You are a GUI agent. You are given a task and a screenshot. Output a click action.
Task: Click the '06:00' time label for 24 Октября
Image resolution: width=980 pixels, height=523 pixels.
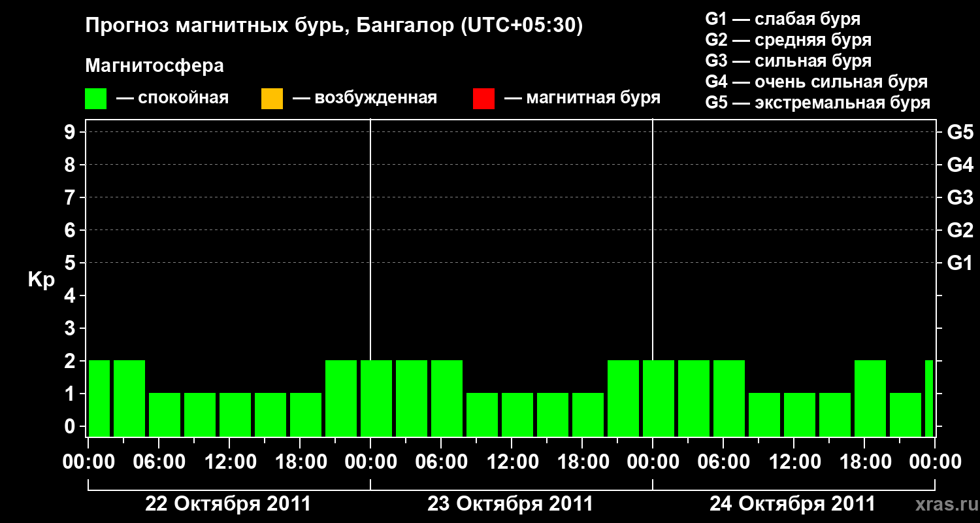[x=723, y=462]
